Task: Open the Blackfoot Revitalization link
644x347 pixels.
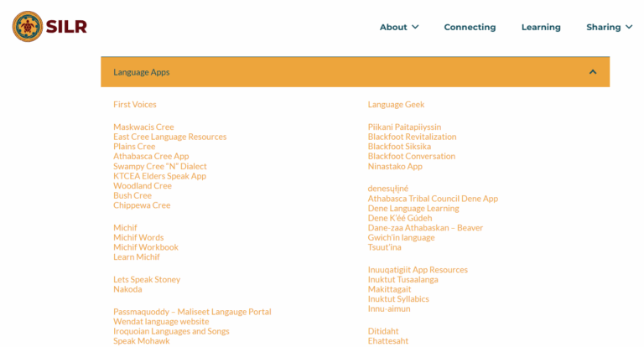Action: pos(412,137)
